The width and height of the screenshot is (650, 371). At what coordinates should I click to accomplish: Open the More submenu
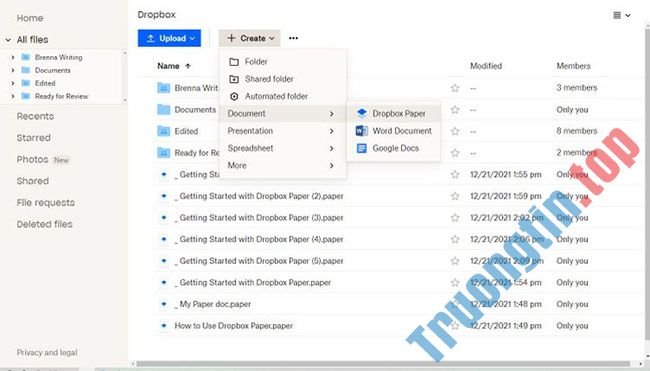(x=283, y=165)
